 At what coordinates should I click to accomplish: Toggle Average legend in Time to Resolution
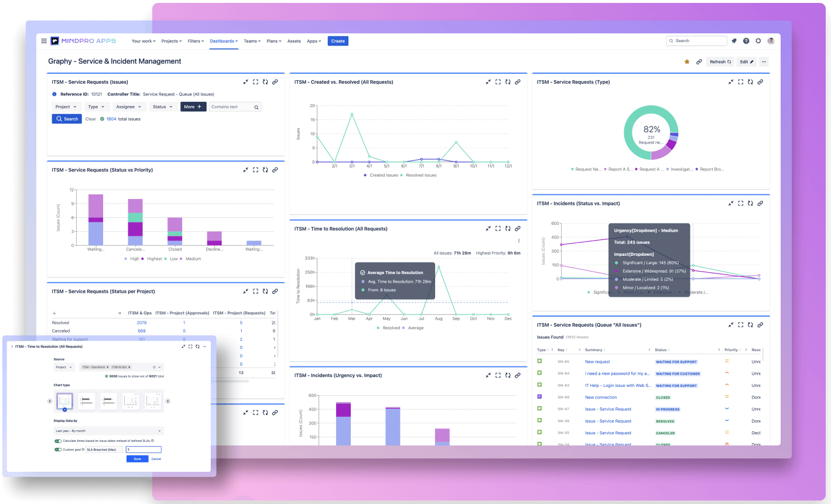(x=413, y=328)
